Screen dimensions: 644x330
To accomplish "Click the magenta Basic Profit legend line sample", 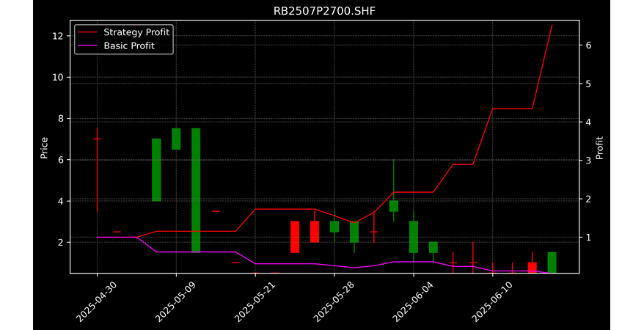I will [88, 45].
